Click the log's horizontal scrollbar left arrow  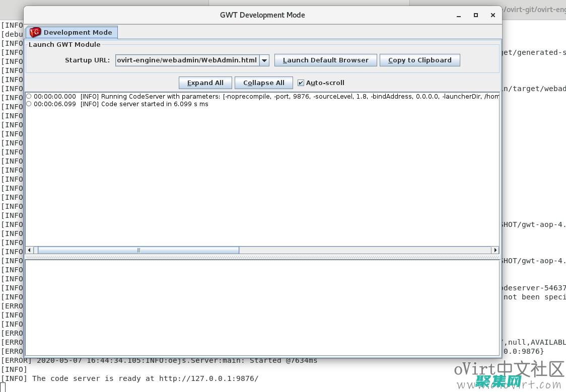(29, 250)
